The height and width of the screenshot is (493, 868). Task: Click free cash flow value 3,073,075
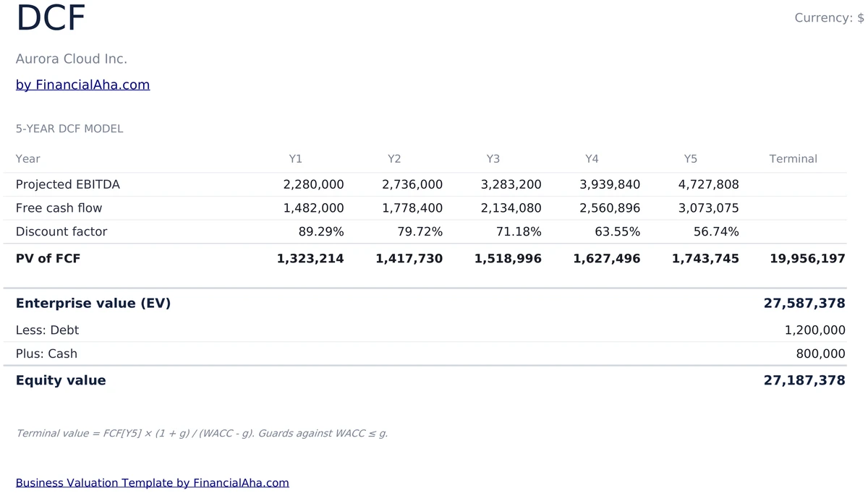[x=708, y=208]
